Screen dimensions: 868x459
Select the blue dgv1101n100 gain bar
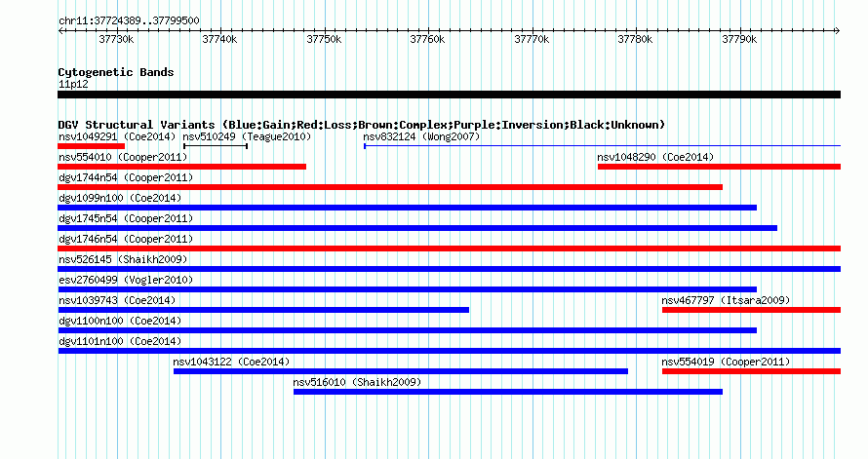[450, 351]
